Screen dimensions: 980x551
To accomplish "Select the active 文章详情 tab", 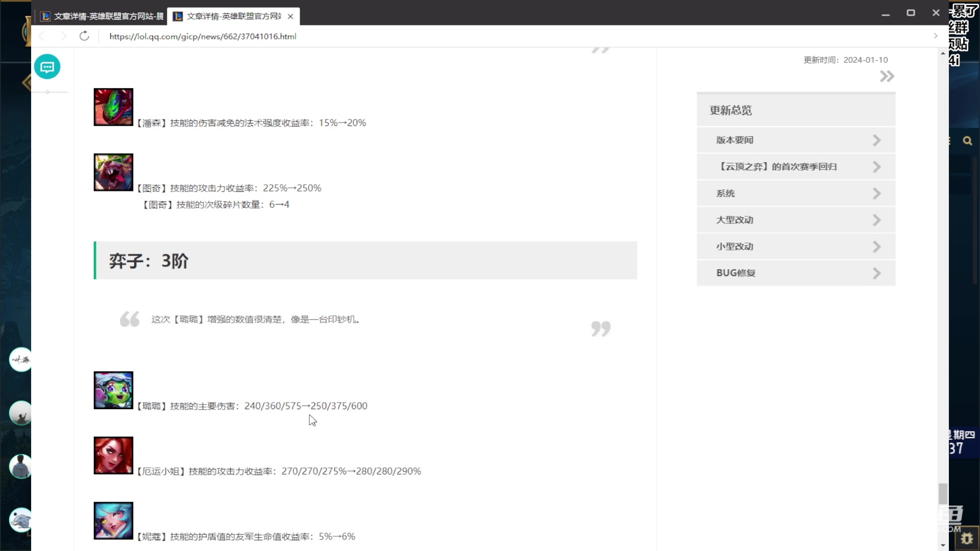I will pos(233,16).
